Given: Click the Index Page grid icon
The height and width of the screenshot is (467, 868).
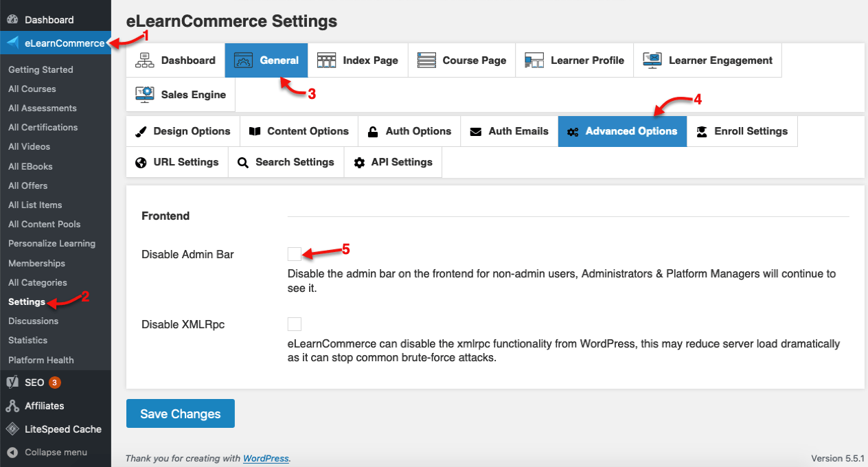Looking at the screenshot, I should click(326, 60).
